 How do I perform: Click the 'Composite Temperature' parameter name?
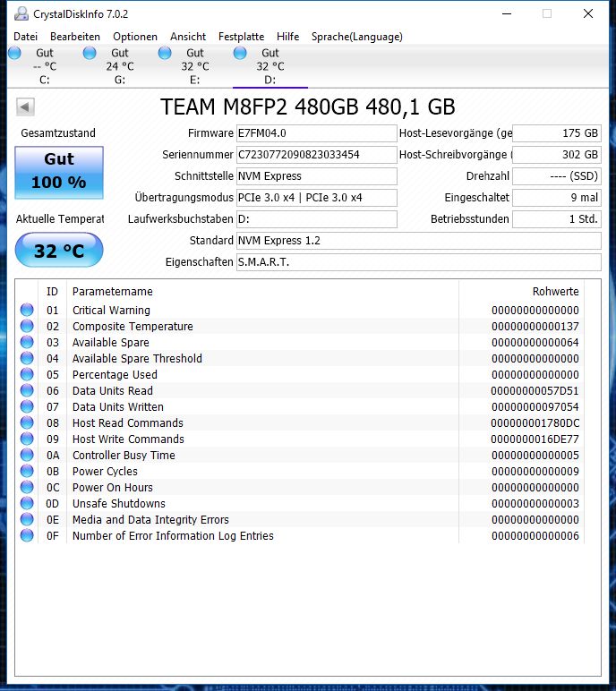[133, 326]
